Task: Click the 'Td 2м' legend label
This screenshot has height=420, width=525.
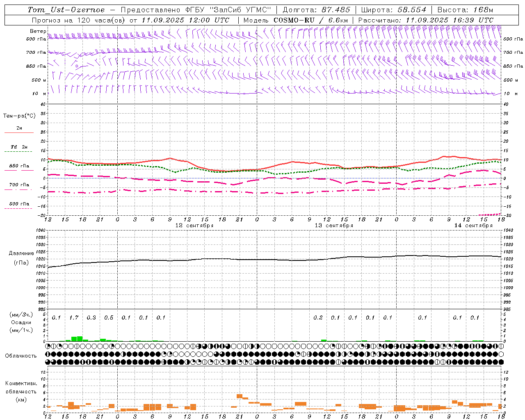Action: tap(19, 147)
